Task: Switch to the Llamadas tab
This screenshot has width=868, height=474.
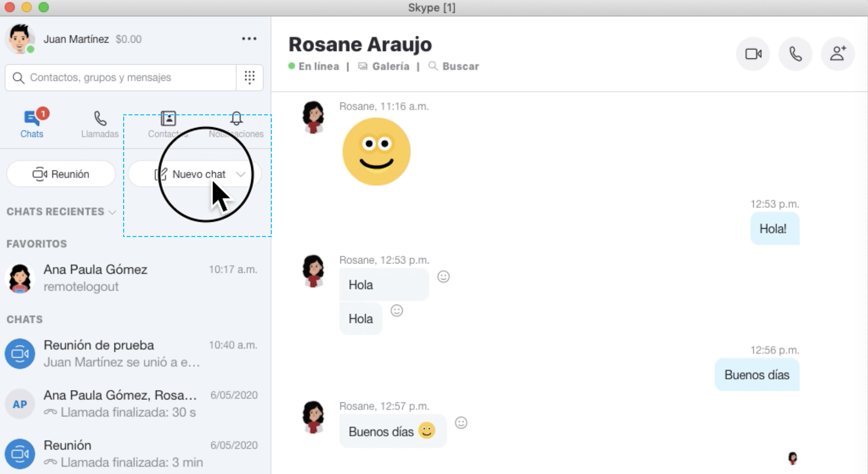Action: (100, 124)
